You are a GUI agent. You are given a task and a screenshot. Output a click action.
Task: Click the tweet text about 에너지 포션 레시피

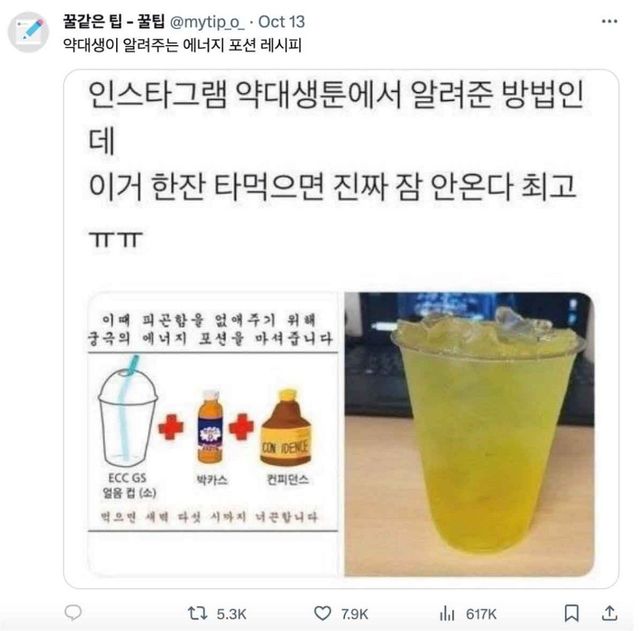tap(182, 45)
